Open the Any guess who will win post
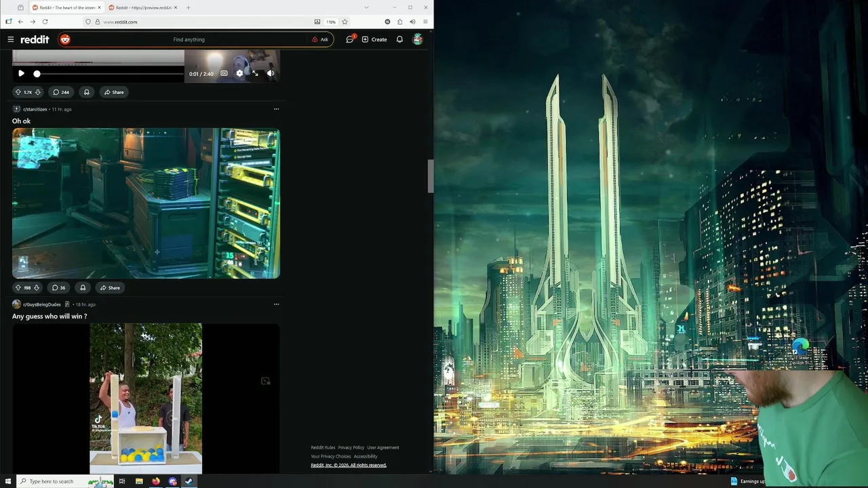The image size is (868, 488). point(50,317)
